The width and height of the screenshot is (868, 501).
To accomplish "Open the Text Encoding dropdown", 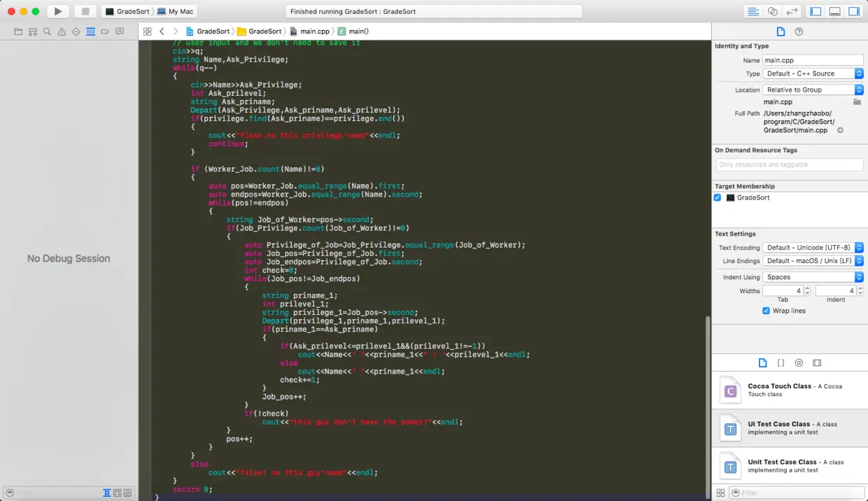I will click(813, 248).
